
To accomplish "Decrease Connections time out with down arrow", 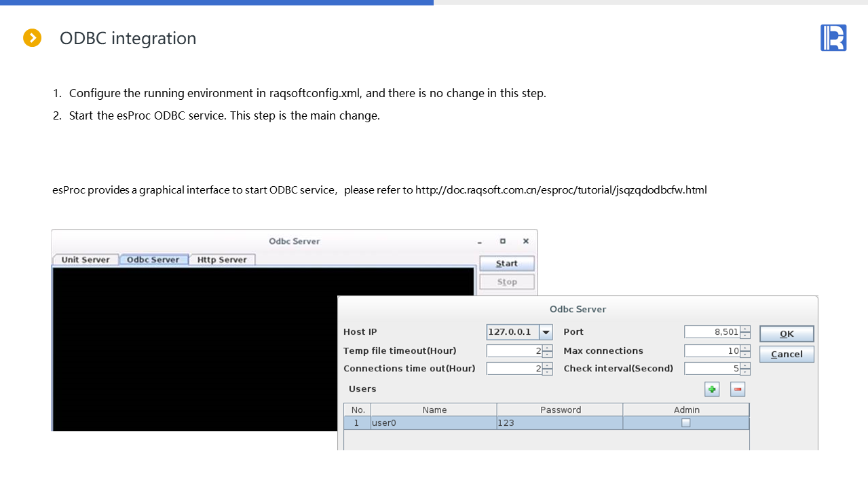I will tap(548, 372).
